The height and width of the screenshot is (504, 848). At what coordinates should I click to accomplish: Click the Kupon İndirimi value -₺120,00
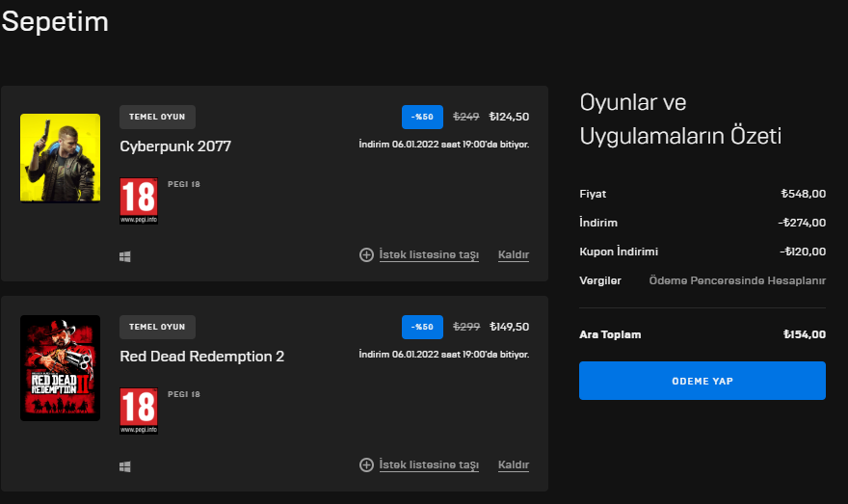[x=803, y=252]
